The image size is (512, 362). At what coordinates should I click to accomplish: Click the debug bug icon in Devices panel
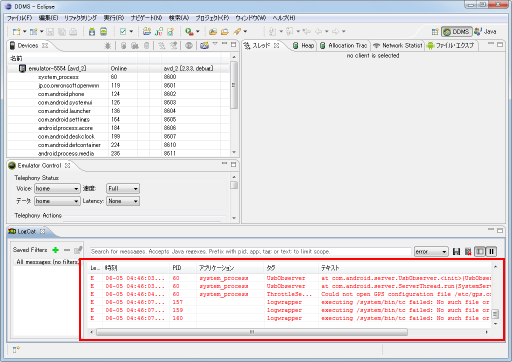[x=108, y=46]
